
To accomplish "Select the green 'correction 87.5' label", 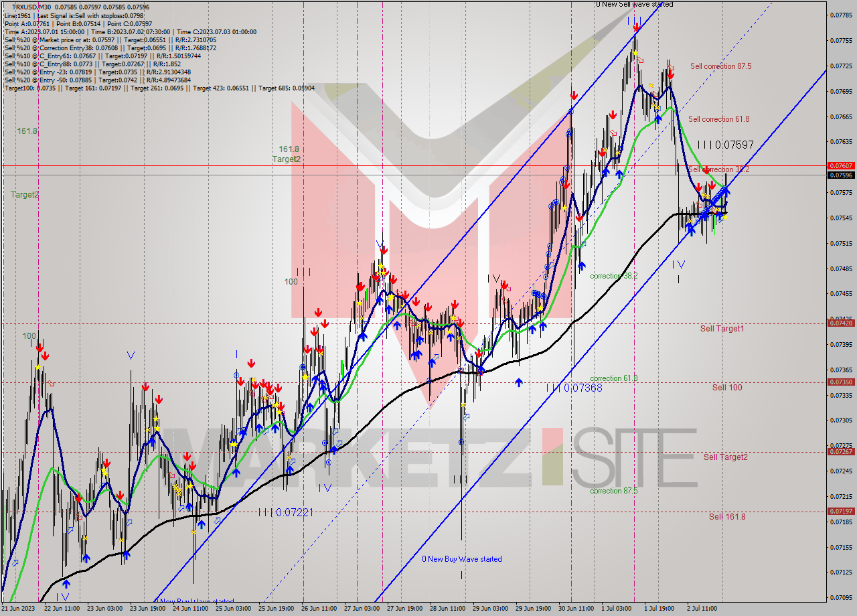I will [613, 491].
